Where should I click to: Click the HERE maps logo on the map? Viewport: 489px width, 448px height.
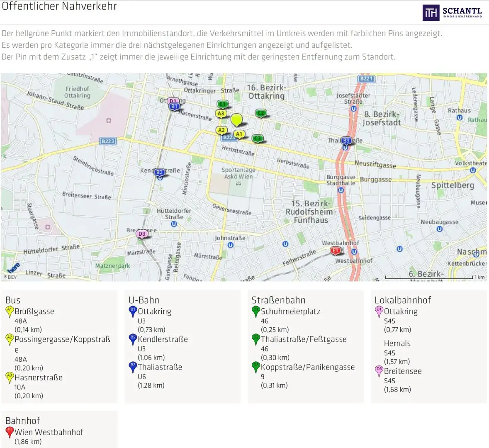pos(14,268)
